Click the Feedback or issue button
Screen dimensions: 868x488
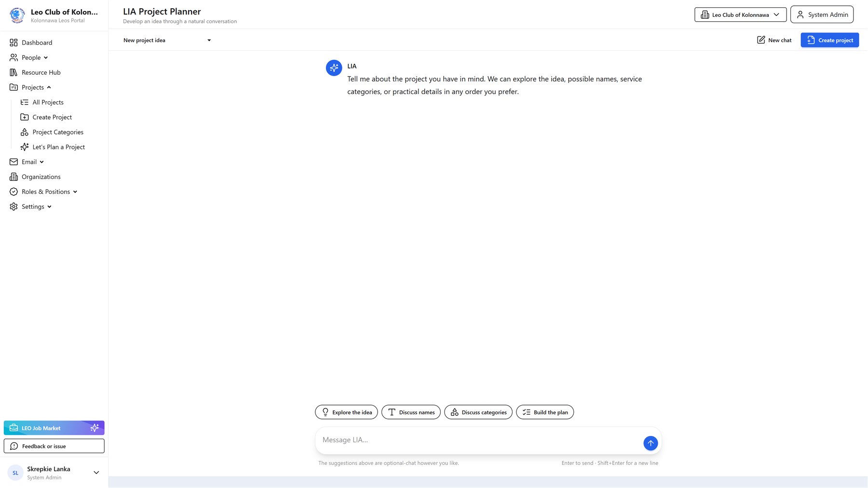(54, 446)
